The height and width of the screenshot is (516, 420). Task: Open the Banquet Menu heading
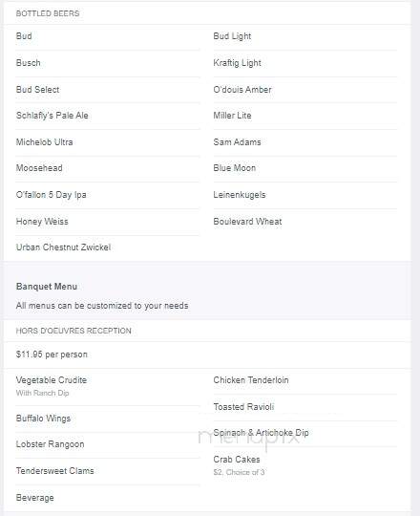[x=47, y=287]
